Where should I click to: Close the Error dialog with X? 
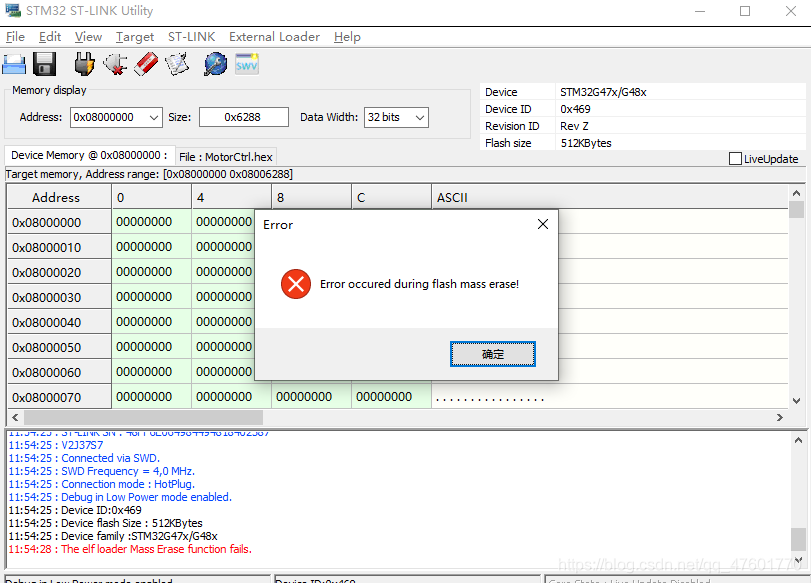pos(543,224)
